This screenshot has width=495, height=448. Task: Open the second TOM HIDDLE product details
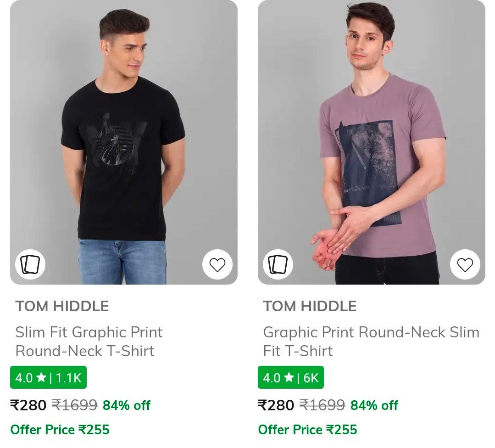(x=372, y=142)
